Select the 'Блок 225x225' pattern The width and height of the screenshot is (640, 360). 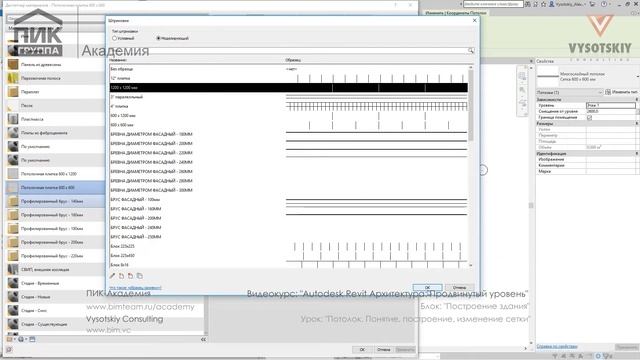[289, 247]
